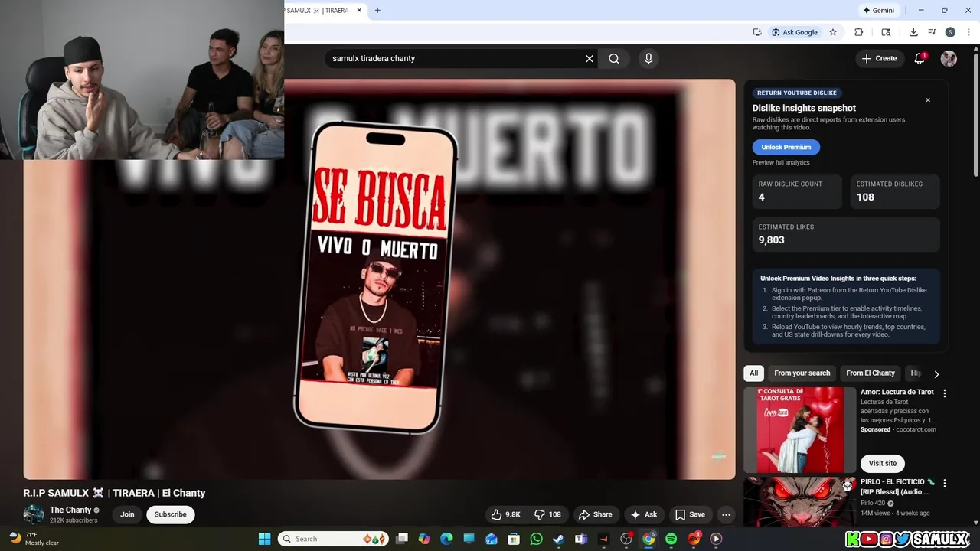Viewport: 980px width, 551px height.
Task: Share the video
Action: (x=596, y=514)
